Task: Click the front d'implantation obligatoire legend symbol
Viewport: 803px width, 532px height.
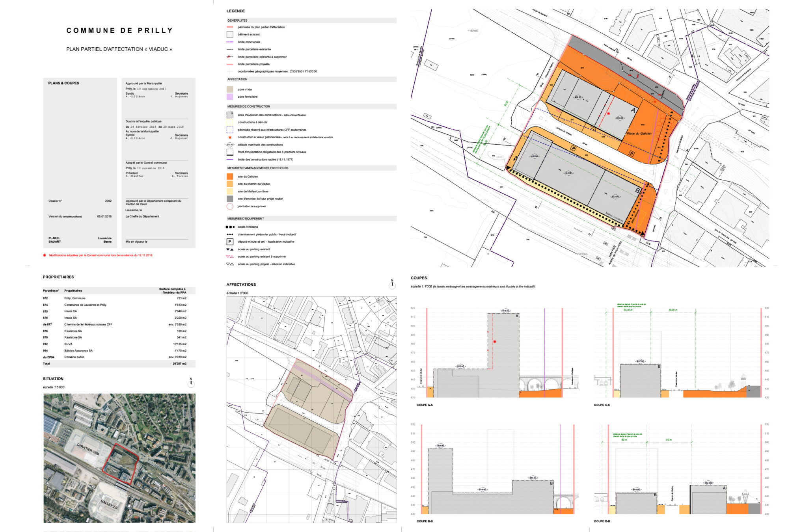Action: (x=230, y=152)
